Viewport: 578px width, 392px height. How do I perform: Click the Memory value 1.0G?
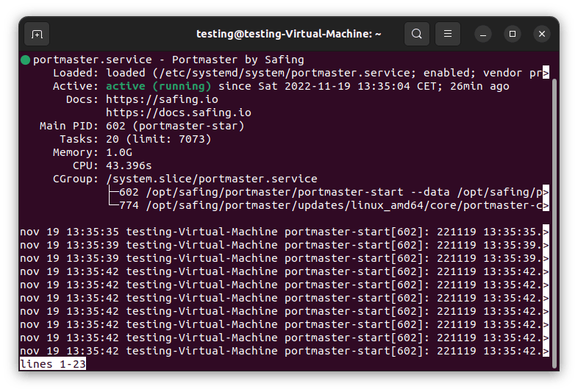119,153
